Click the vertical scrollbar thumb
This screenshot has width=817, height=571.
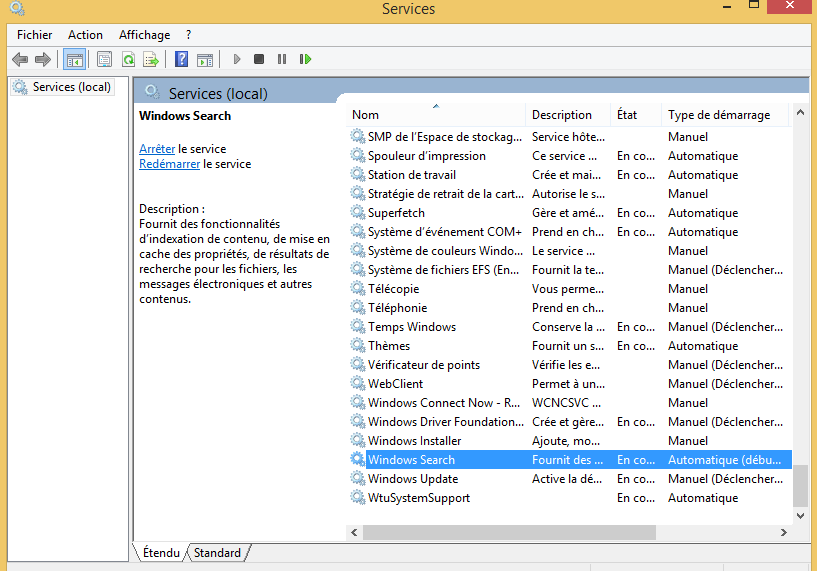800,486
